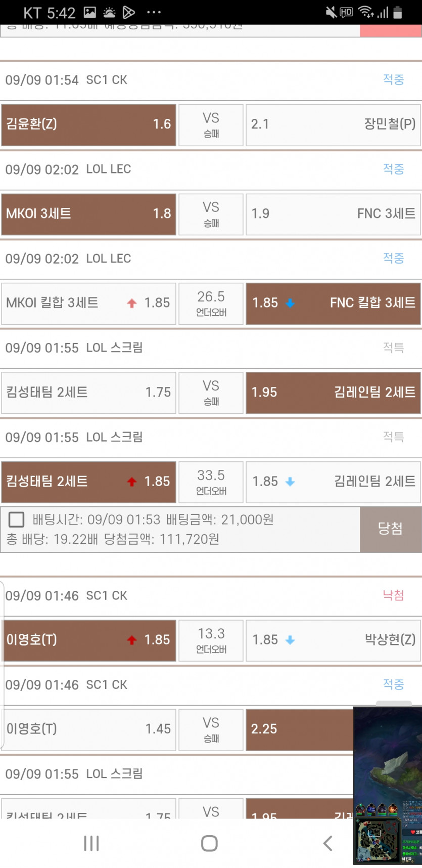This screenshot has height=868, width=422.
Task: Select 김윤환(Z) odds 1.6 cell
Action: coord(88,124)
